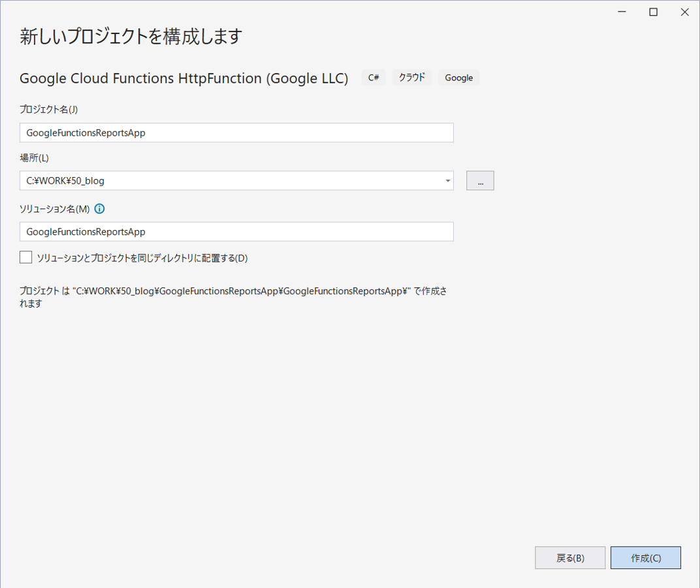Focus the project name input field

point(236,133)
